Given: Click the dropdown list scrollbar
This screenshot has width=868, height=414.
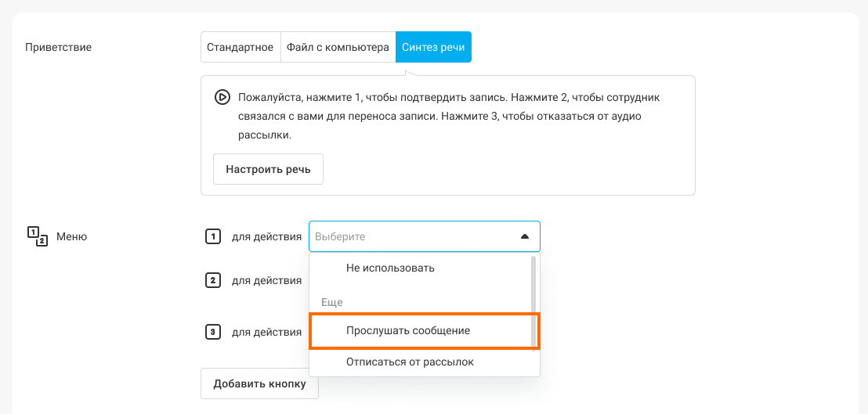Looking at the screenshot, I should point(533,301).
